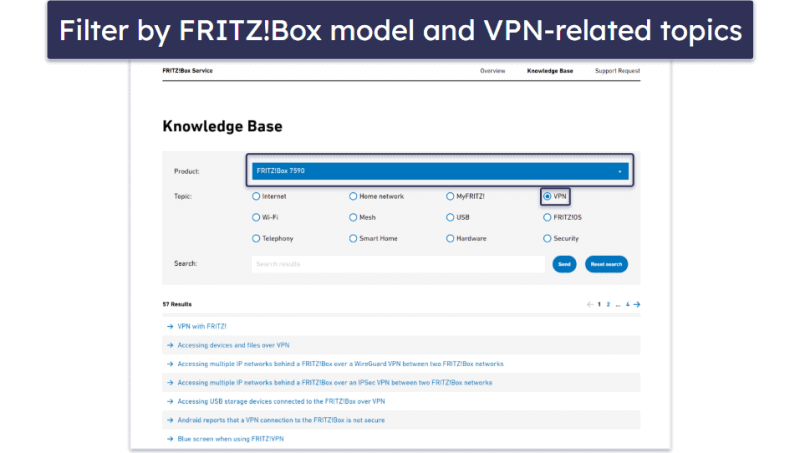
Task: Open Accessing USB storage devices over VPN article
Action: tap(281, 401)
